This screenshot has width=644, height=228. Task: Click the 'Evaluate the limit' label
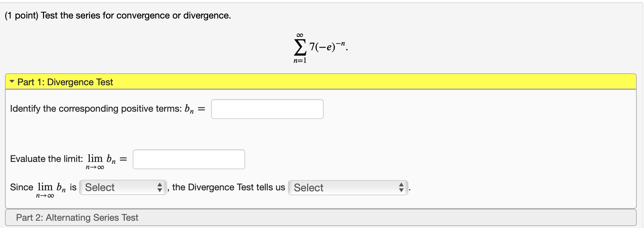tap(46, 159)
